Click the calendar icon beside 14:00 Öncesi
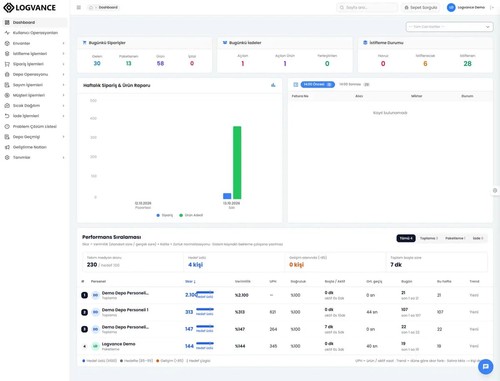This screenshot has width=500, height=381. pyautogui.click(x=295, y=85)
